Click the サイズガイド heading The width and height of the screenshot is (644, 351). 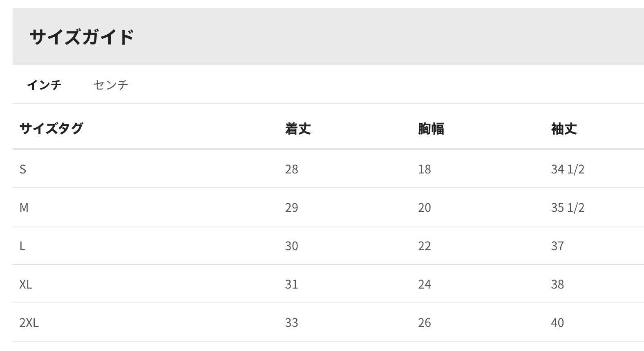point(82,37)
